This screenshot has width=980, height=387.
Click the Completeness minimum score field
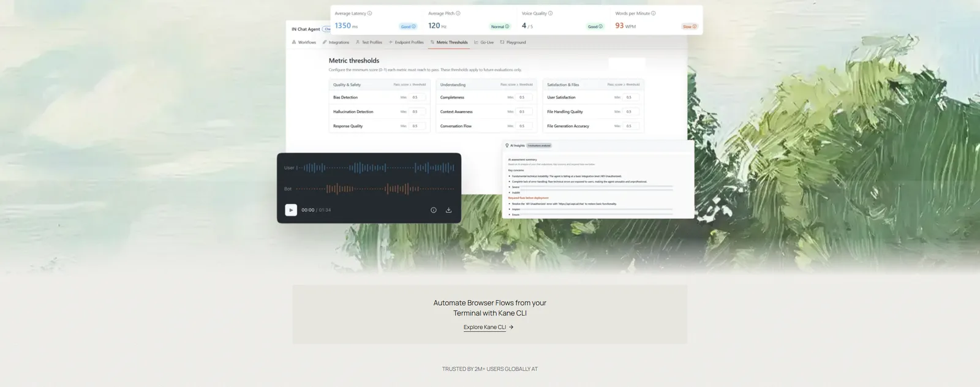click(525, 97)
